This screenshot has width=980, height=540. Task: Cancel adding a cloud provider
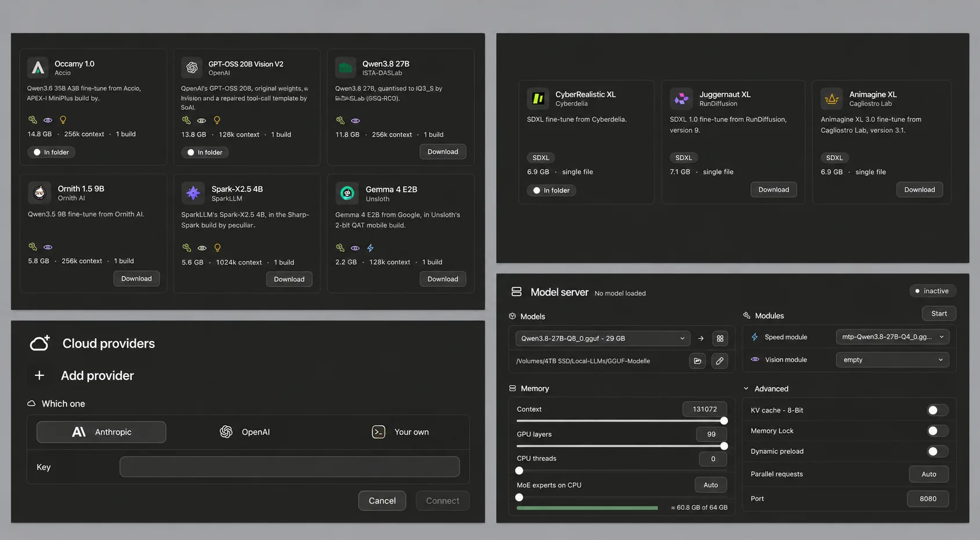click(382, 501)
